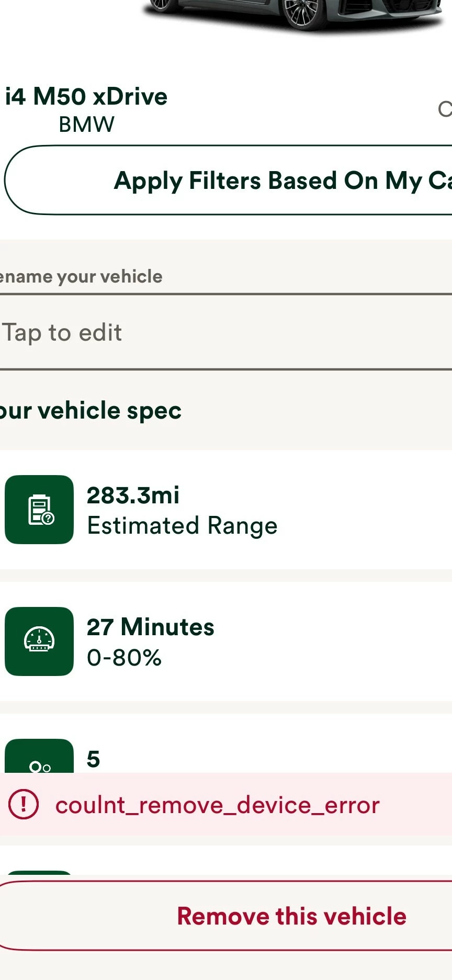Tap the green icon peeking below the error banner
452x980 pixels.
tap(39, 872)
